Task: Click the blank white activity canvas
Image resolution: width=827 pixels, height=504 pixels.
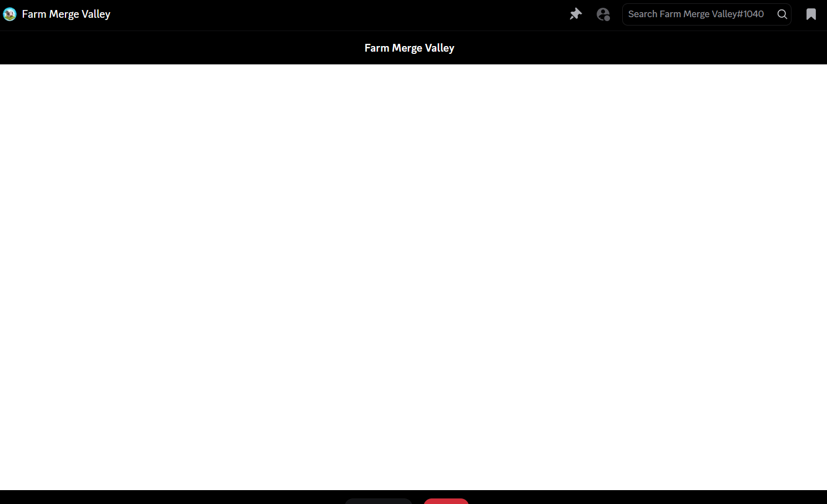Action: pos(413,278)
